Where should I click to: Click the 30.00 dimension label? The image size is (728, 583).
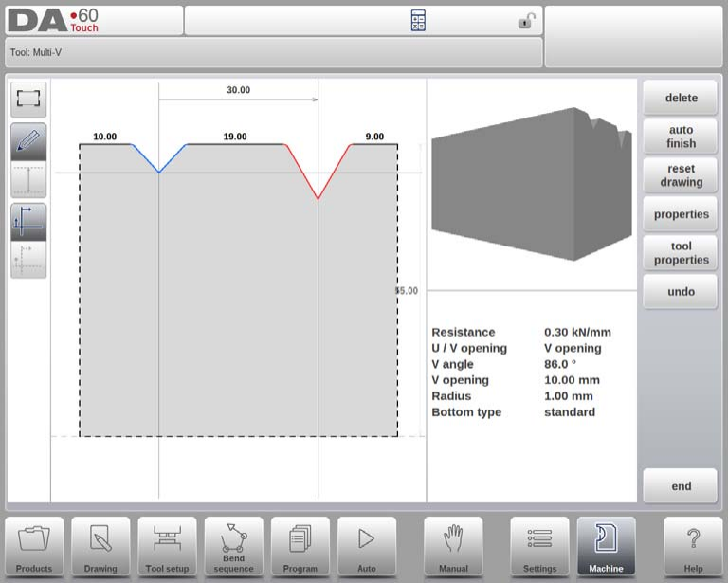pyautogui.click(x=238, y=90)
